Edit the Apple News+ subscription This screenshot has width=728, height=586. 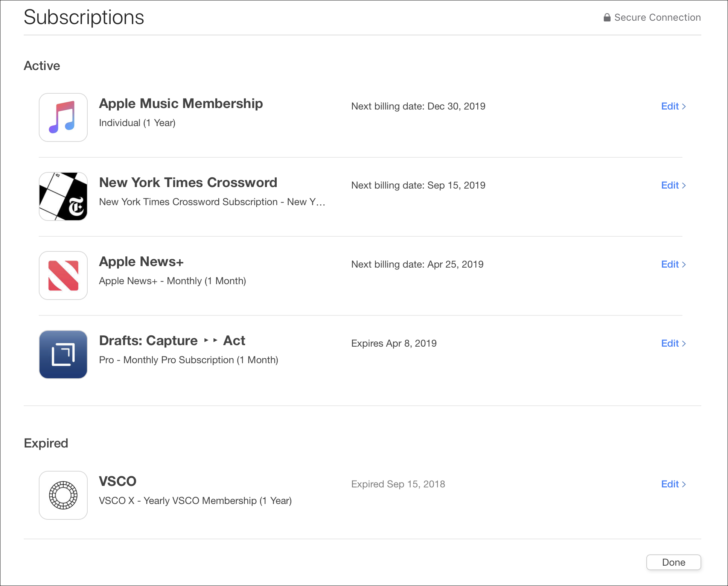[x=673, y=264]
